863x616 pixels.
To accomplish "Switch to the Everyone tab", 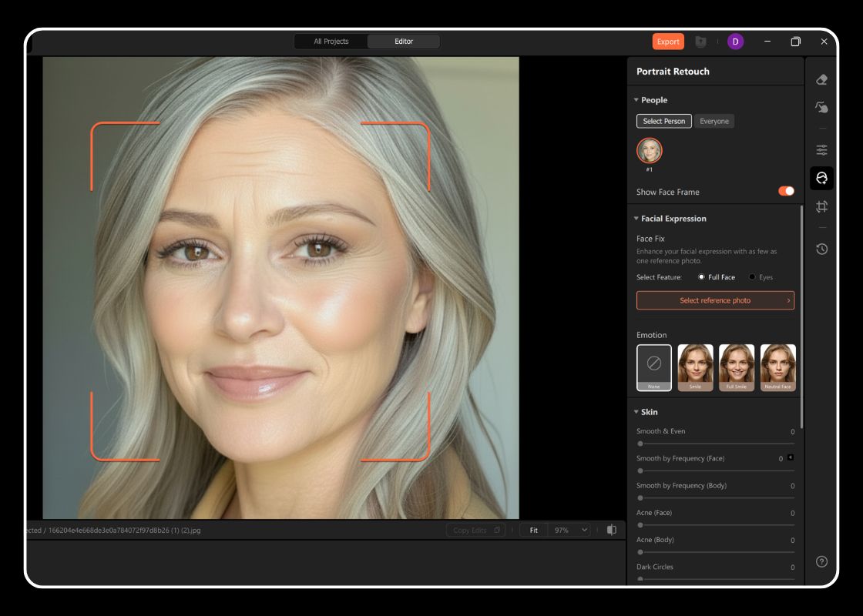I will pos(714,121).
